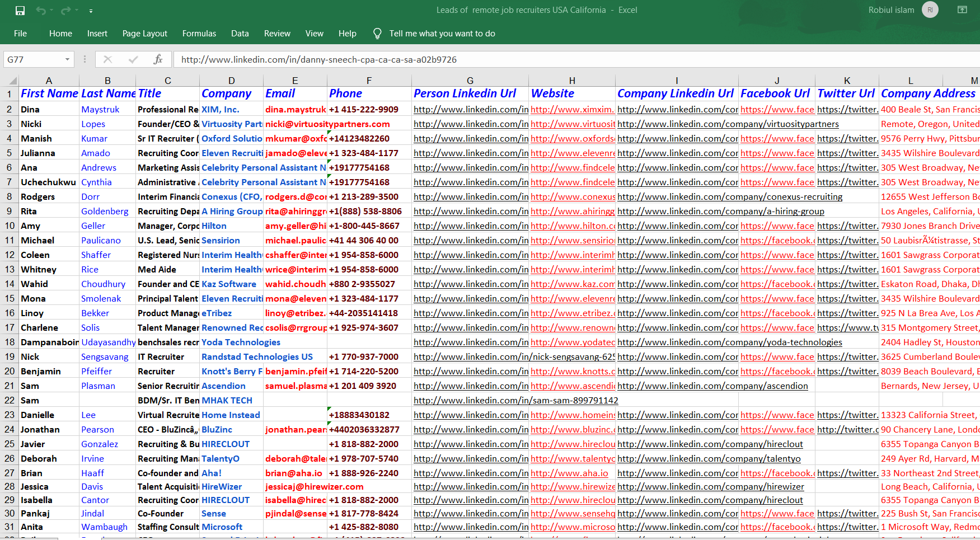The image size is (980, 540).
Task: Click the virtuositypartners company LinkedIn link
Action: [x=728, y=124]
